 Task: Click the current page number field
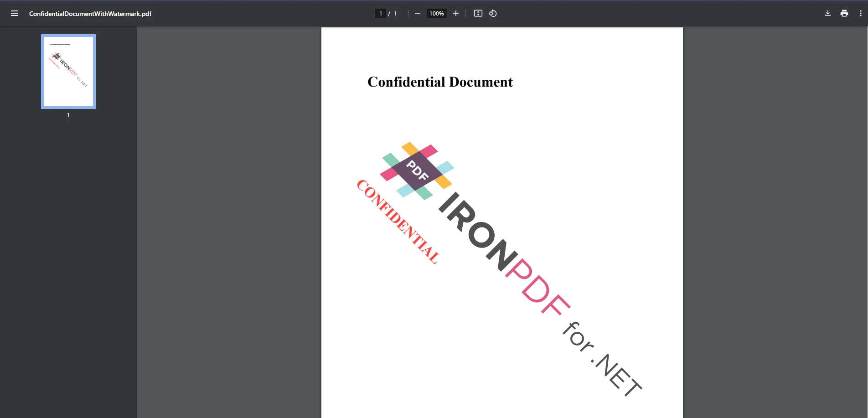tap(381, 13)
